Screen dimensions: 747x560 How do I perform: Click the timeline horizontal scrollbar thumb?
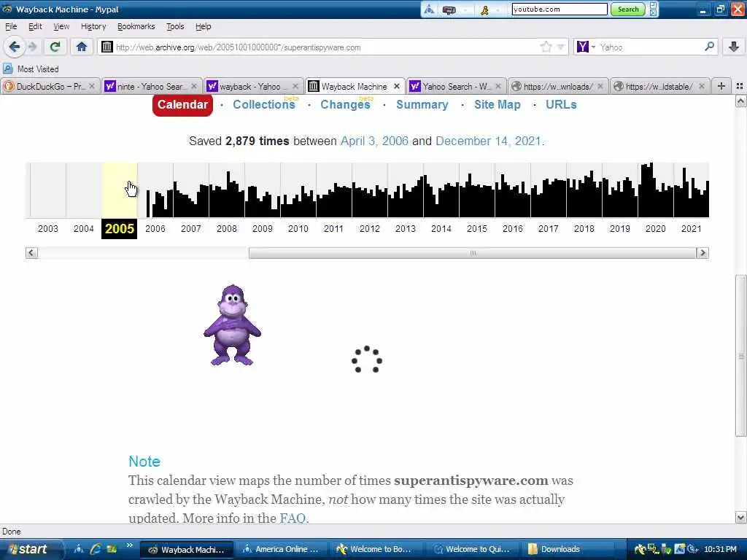pyautogui.click(x=472, y=253)
